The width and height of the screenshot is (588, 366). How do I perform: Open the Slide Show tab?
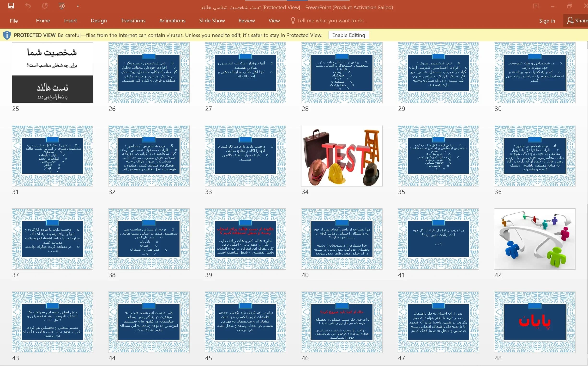point(212,21)
